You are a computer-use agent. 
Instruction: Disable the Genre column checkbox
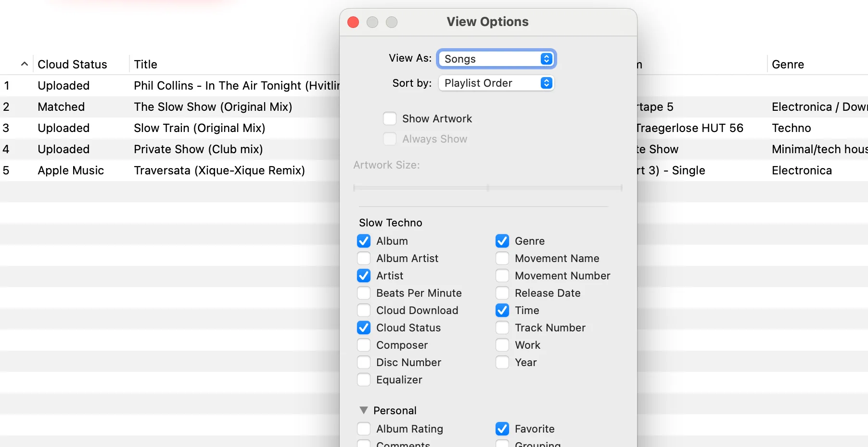[x=502, y=241]
